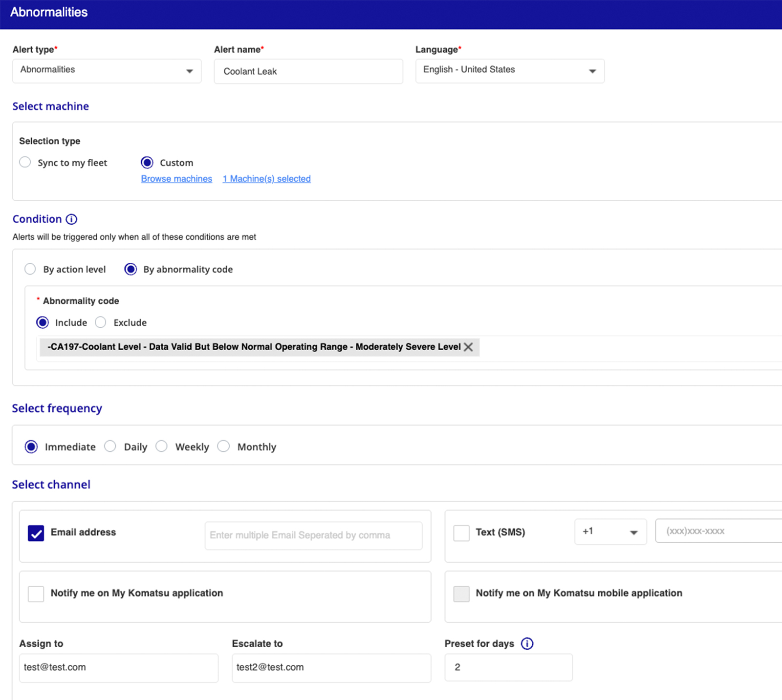Image resolution: width=782 pixels, height=700 pixels.
Task: Open the Browse machines link
Action: coord(176,179)
